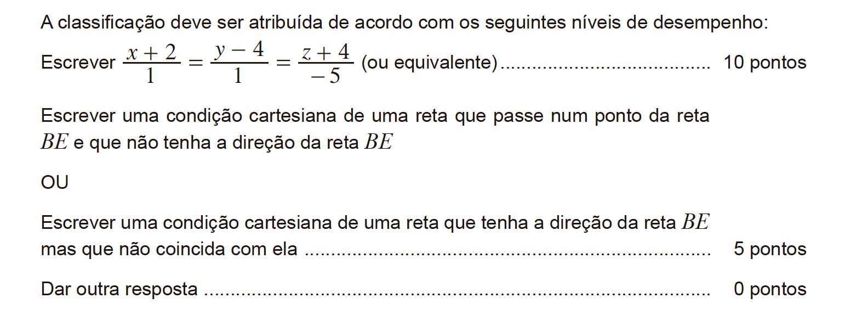Click italic BE above the "5 pontos" line
Image resolution: width=868 pixels, height=326 pixels.
(x=695, y=222)
